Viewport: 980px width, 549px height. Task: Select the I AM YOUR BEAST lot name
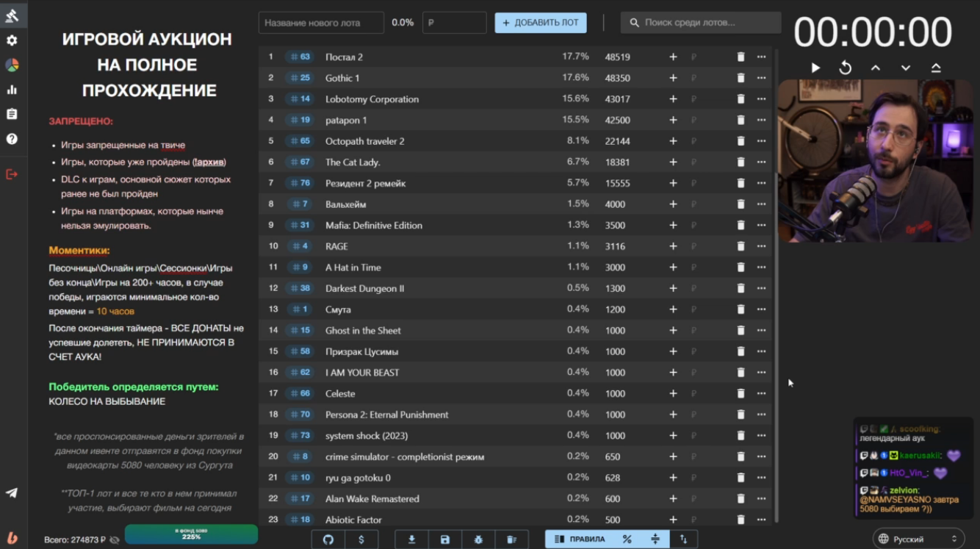(362, 373)
